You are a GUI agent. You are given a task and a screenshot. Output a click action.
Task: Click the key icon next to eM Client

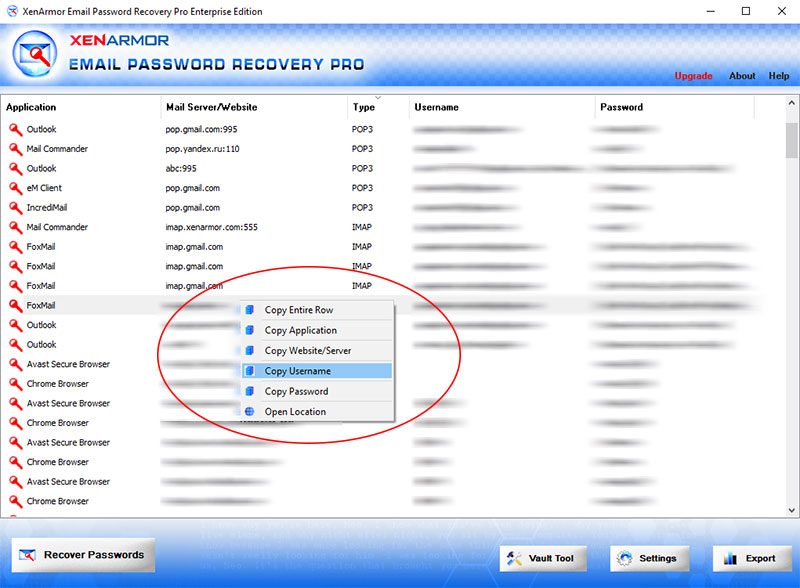point(16,188)
